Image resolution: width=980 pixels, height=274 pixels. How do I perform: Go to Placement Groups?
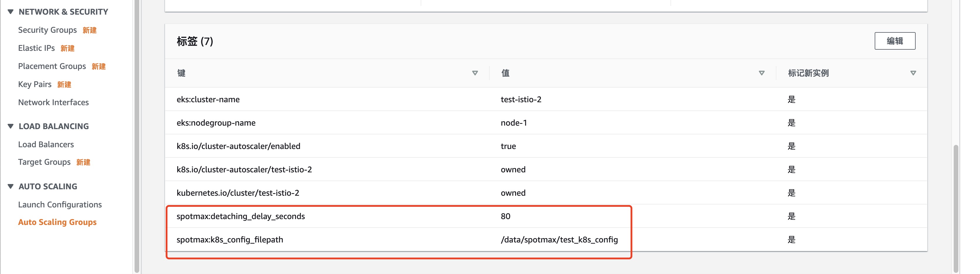[x=52, y=66]
